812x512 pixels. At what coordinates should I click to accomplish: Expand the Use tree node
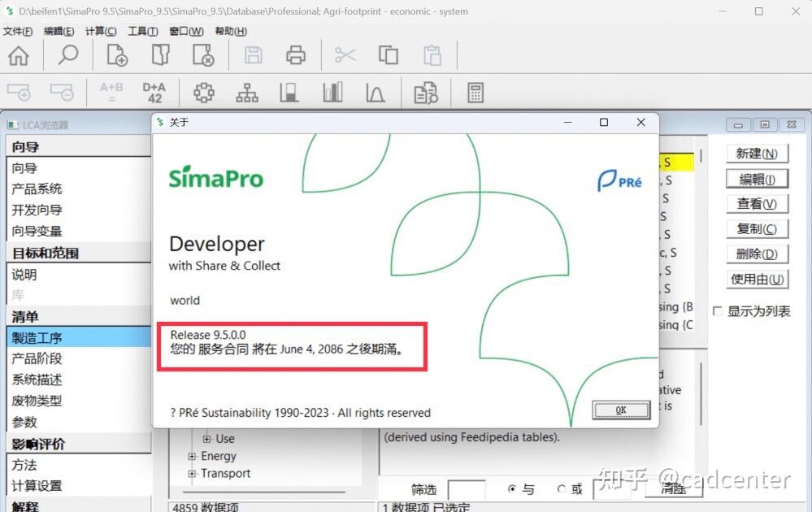(x=207, y=438)
